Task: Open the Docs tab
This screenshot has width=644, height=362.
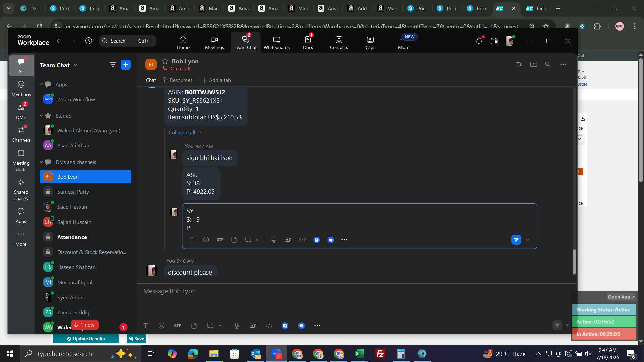Action: 308,43
